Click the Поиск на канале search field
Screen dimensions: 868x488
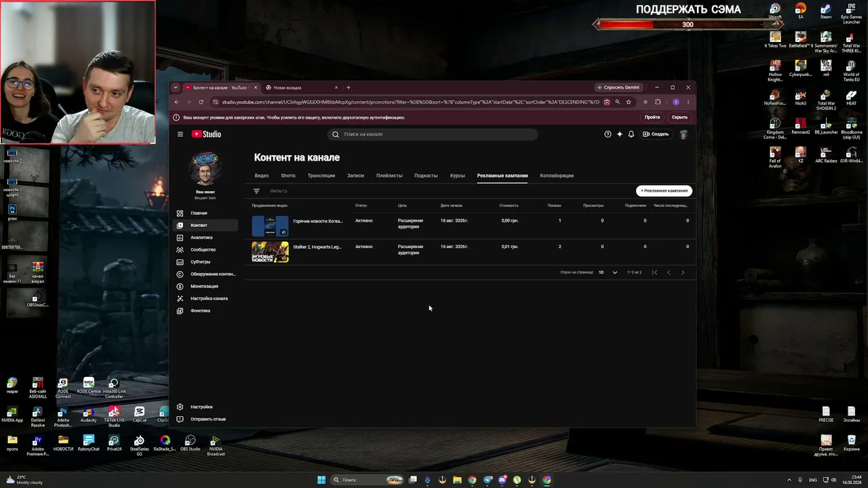pos(433,134)
